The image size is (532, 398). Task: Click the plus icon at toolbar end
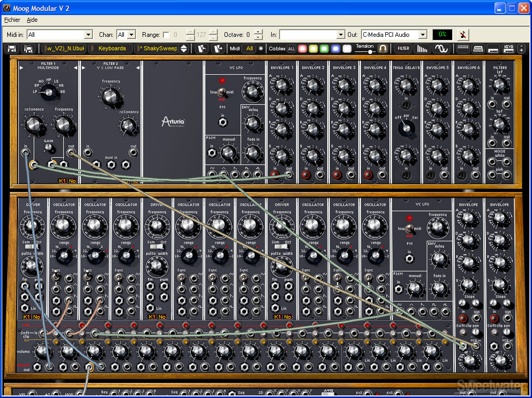(522, 49)
